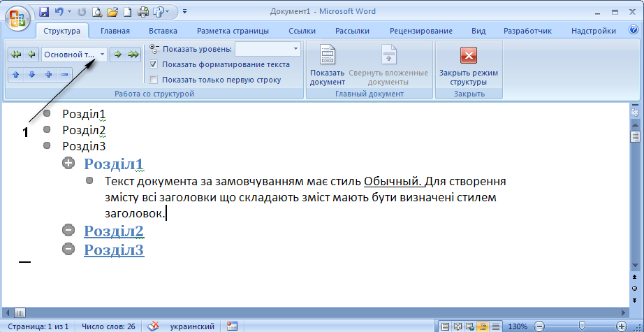Open 'Разметка страницы' ribbon tab
This screenshot has height=332, width=644.
[x=233, y=31]
